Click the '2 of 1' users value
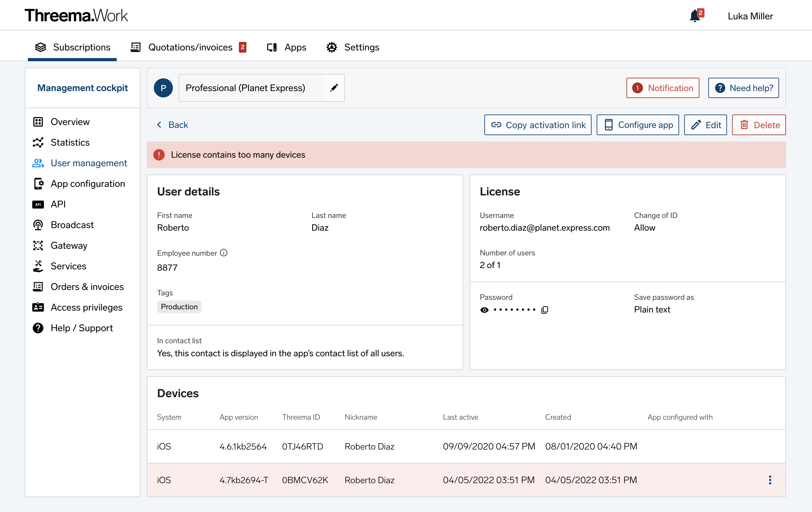 click(x=490, y=265)
